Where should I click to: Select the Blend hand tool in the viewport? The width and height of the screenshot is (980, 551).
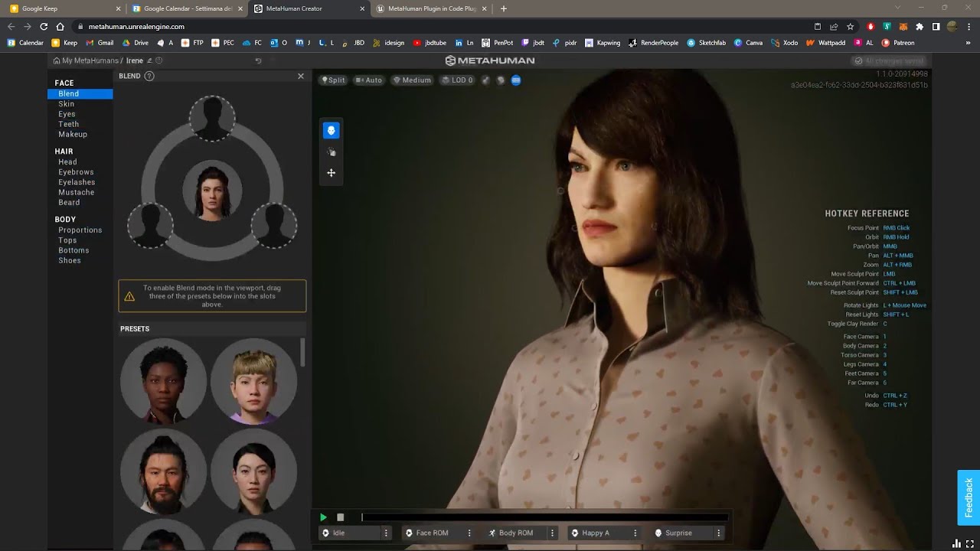click(331, 152)
